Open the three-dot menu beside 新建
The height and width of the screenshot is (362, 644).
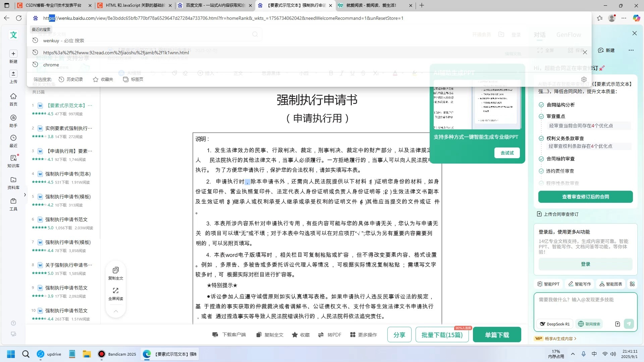pyautogui.click(x=631, y=50)
